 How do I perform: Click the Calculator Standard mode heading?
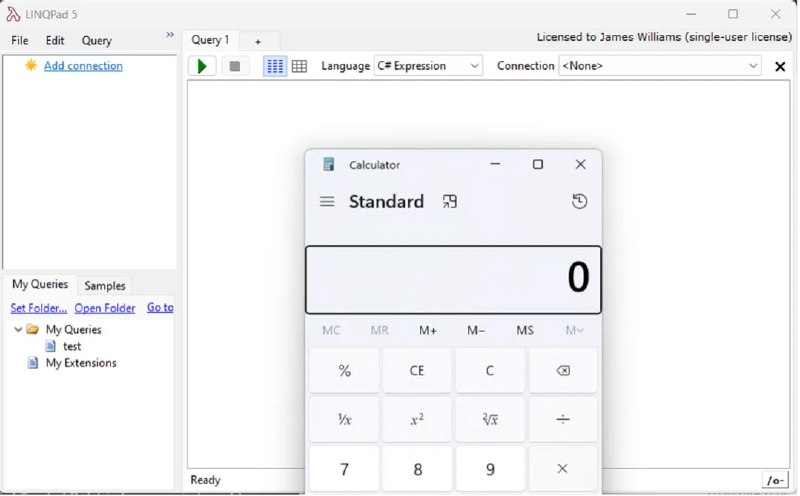tap(386, 202)
